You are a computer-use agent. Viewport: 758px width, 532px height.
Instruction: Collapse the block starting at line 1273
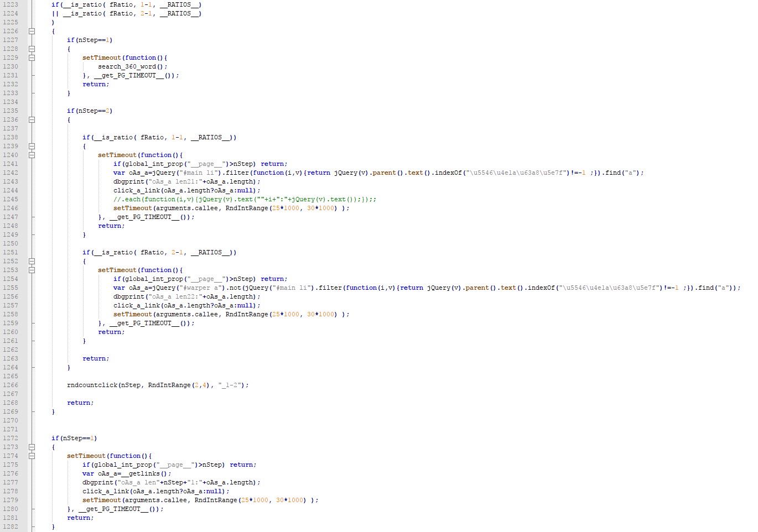click(32, 447)
